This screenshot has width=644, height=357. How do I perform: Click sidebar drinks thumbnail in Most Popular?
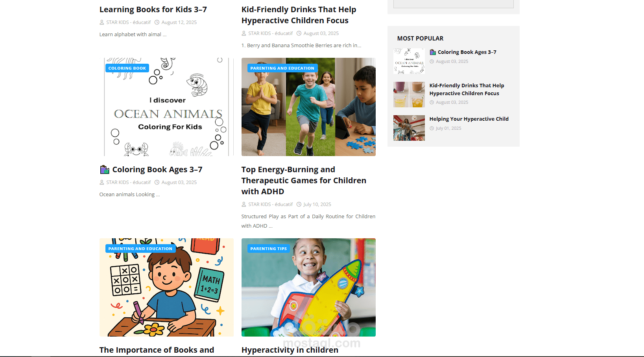(409, 94)
